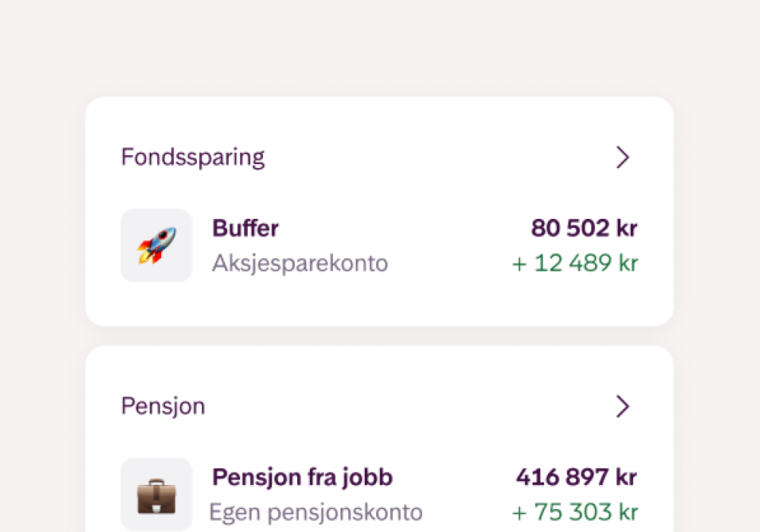Viewport: 760px width, 532px height.
Task: Click the 416 897 kr pension balance
Action: pyautogui.click(x=576, y=477)
